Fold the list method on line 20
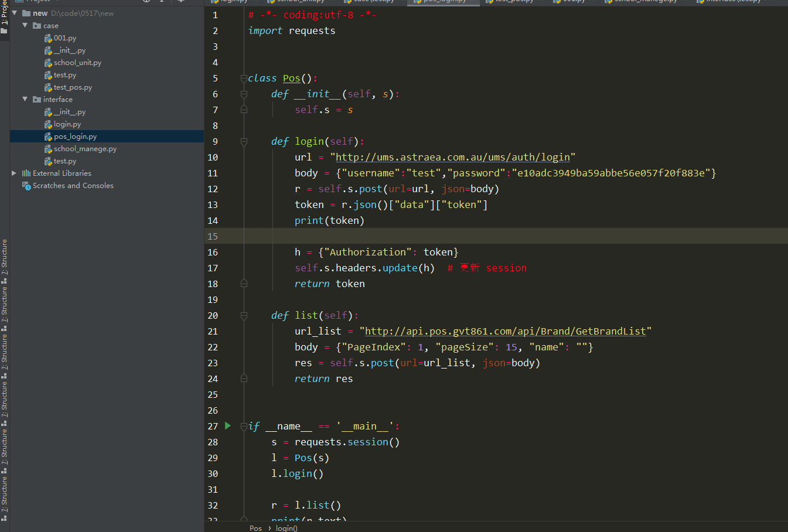788x532 pixels. click(244, 316)
